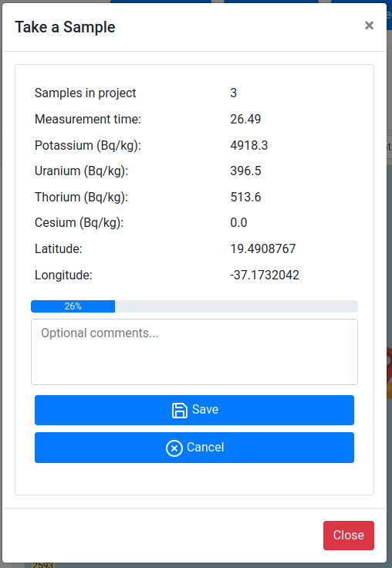Image resolution: width=392 pixels, height=568 pixels.
Task: Click the Measurement time value 26.49
Action: [245, 119]
